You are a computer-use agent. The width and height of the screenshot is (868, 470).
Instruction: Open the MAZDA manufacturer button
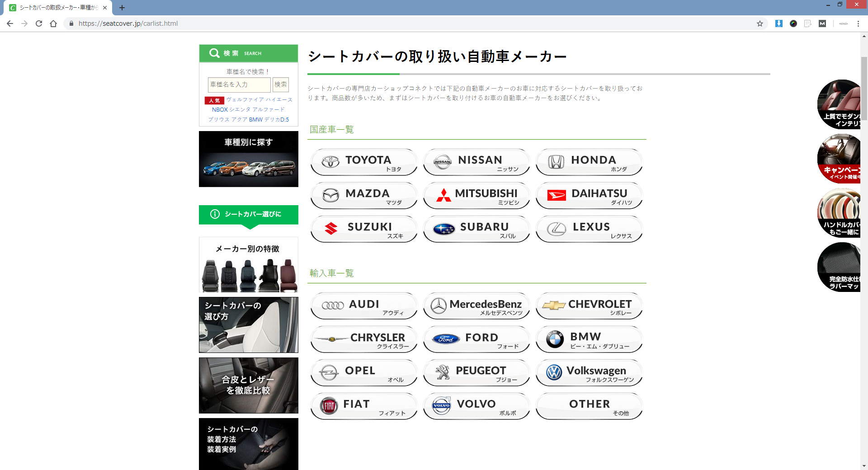364,196
